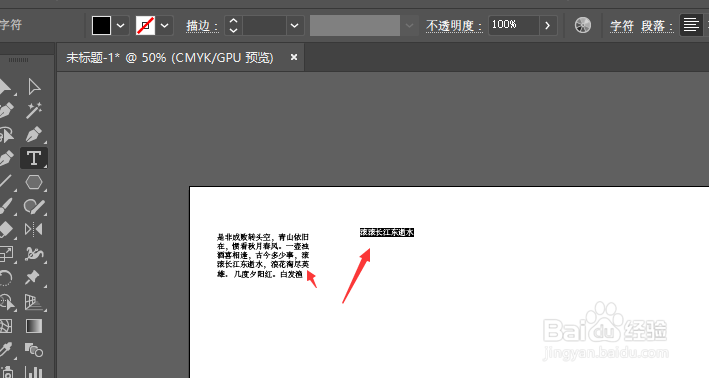This screenshot has height=378, width=709.
Task: Open the stroke weight dropdown
Action: pyautogui.click(x=294, y=25)
